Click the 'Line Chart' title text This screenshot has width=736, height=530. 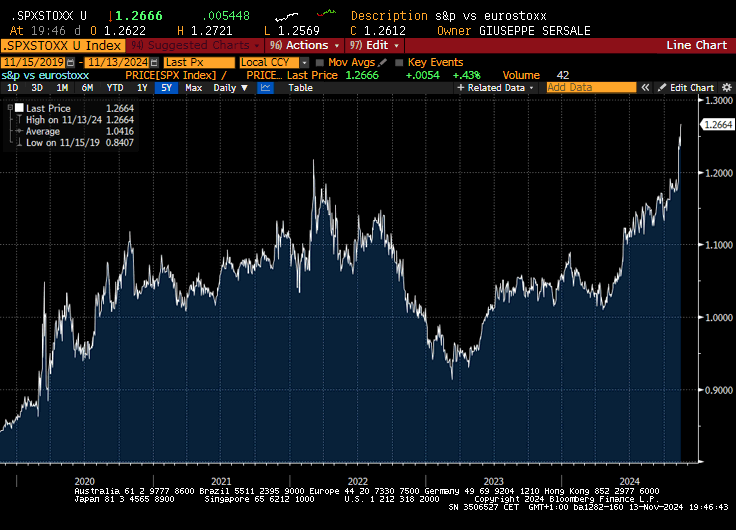(x=697, y=46)
